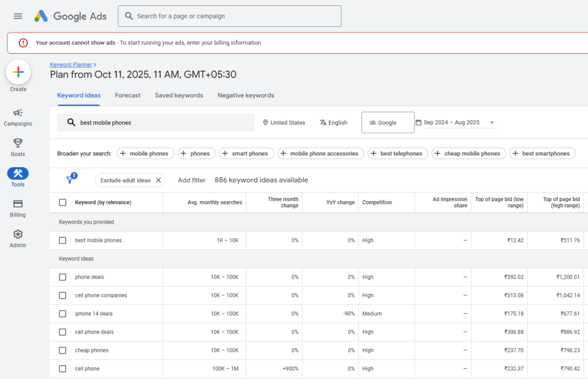Change the English language setting

tap(334, 122)
